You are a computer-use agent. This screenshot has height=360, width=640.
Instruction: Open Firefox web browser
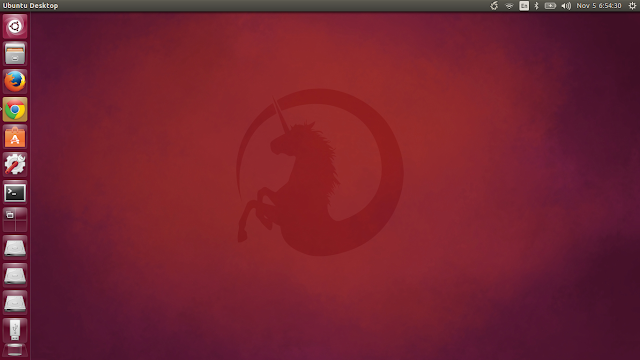[15, 82]
